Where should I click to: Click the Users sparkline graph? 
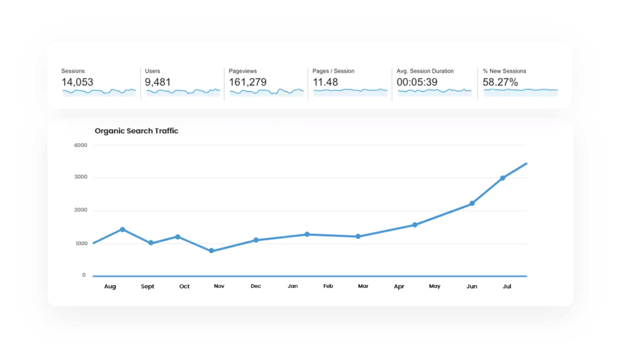click(x=183, y=92)
